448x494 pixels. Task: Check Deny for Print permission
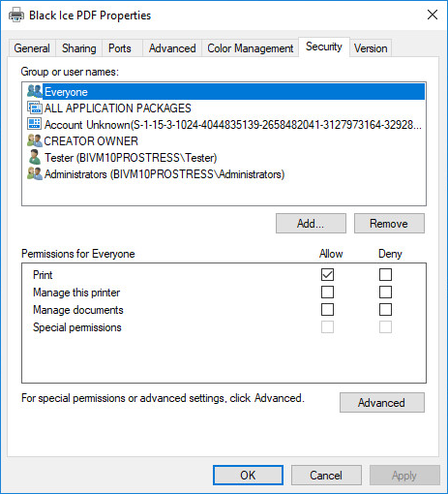(385, 275)
